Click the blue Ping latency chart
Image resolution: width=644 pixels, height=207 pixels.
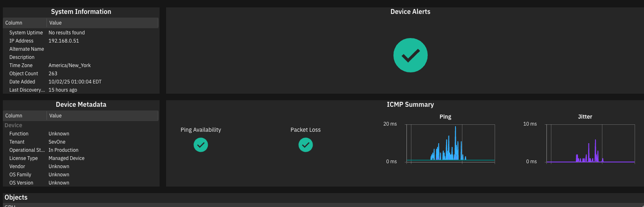[450, 144]
